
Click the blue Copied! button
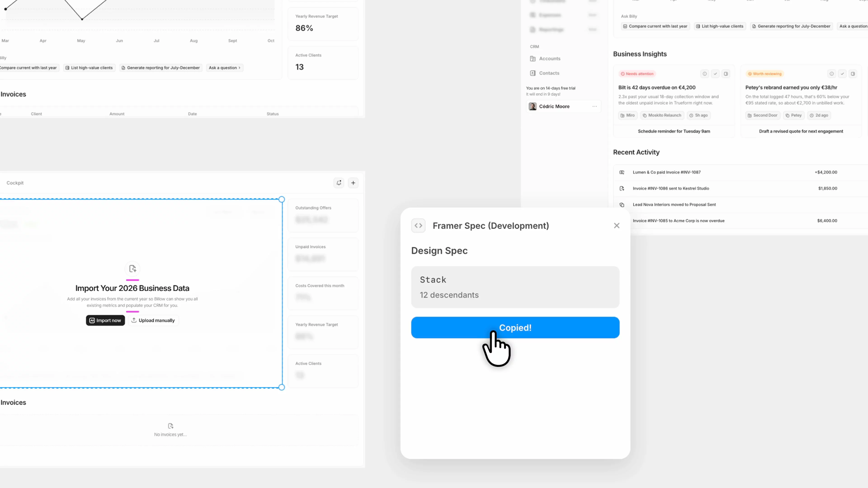[x=515, y=327]
